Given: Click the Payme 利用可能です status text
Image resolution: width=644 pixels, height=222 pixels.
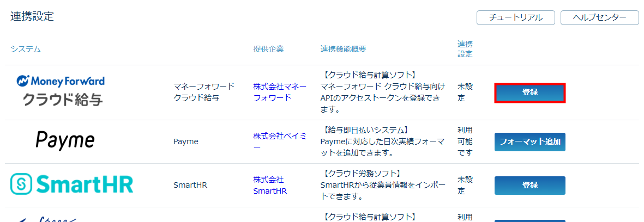Looking at the screenshot, I should [x=465, y=141].
